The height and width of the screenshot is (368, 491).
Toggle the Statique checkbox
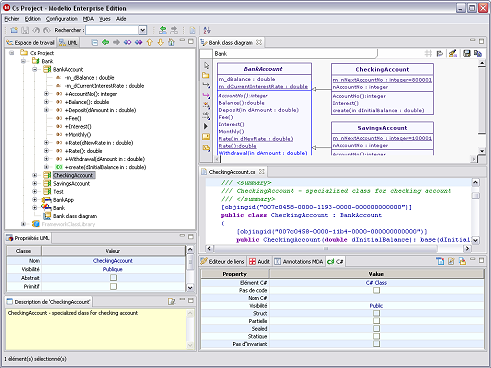click(x=376, y=336)
